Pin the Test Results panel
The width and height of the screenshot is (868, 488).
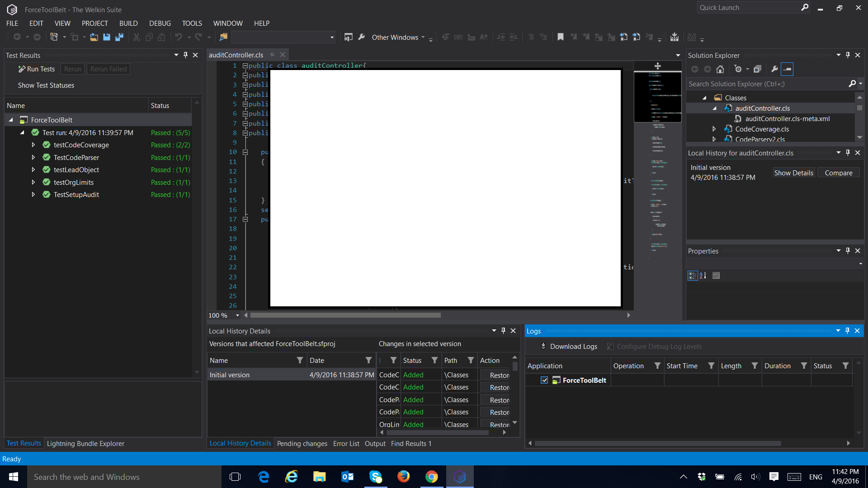(x=185, y=55)
